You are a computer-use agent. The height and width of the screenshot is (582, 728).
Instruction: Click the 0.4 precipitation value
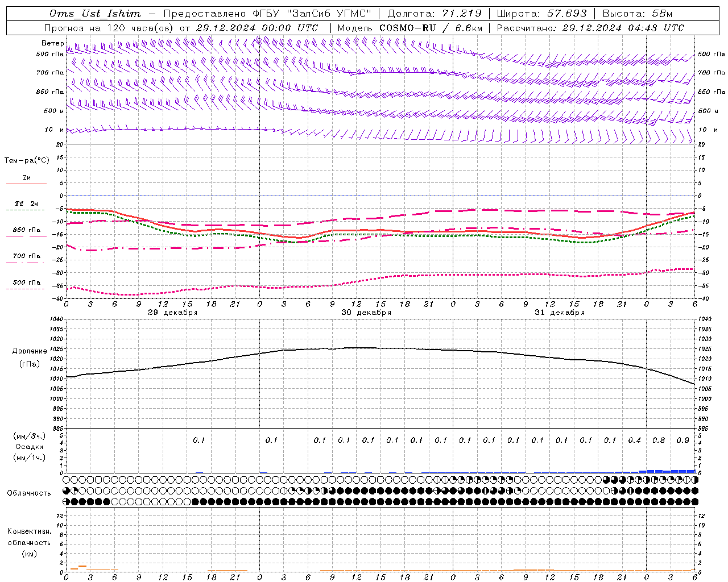[634, 440]
